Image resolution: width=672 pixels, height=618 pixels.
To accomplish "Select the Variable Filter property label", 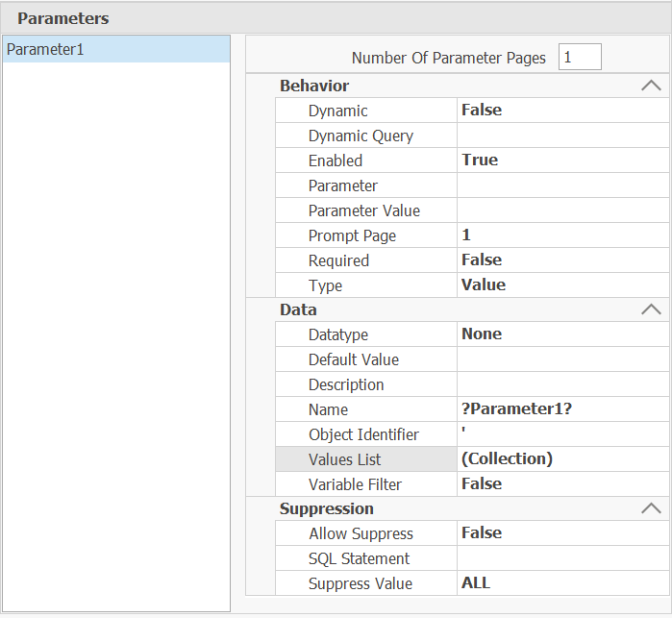I will tap(355, 484).
